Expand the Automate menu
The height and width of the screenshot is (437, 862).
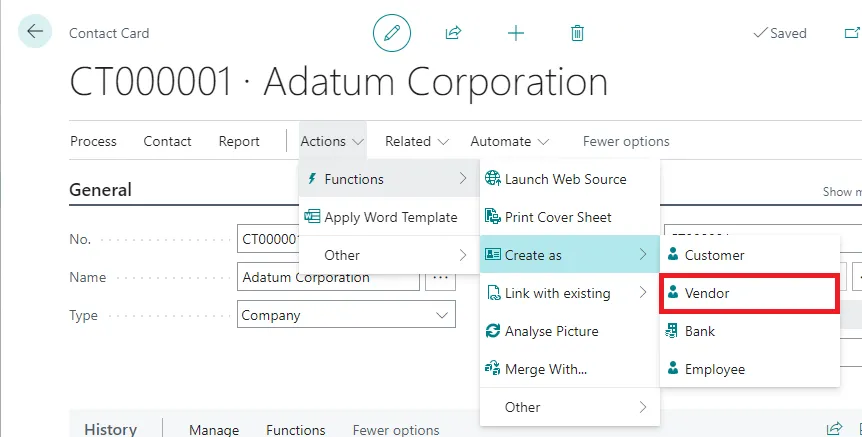point(510,141)
